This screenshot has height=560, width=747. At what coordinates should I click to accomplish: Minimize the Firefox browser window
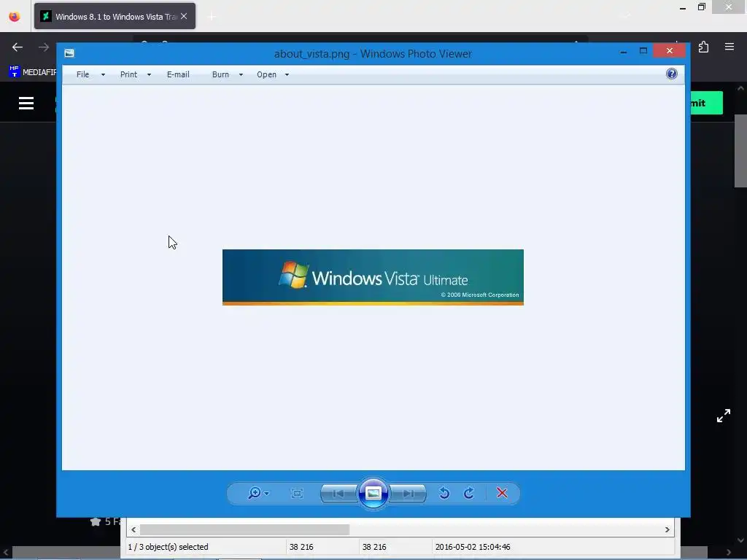tap(683, 7)
